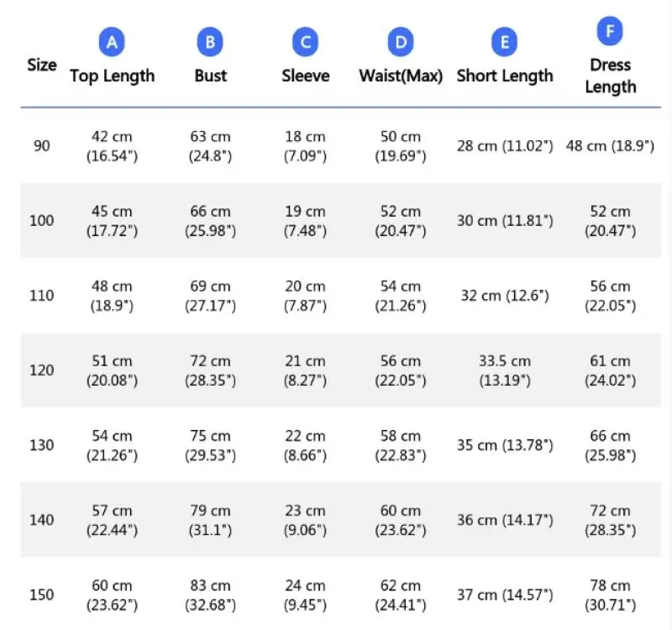Select the 83 cm bust measurement cell
The width and height of the screenshot is (672, 630).
coord(210,595)
